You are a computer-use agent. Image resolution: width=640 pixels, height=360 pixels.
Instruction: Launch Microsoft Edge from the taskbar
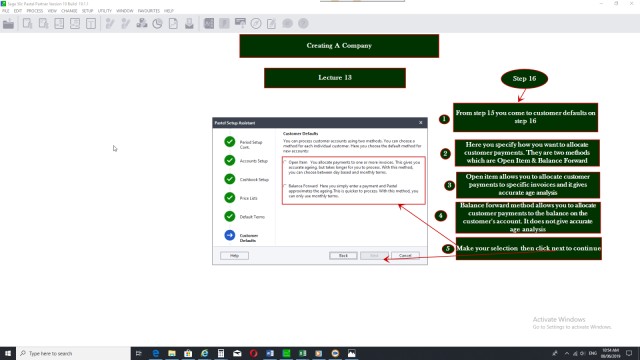156,353
